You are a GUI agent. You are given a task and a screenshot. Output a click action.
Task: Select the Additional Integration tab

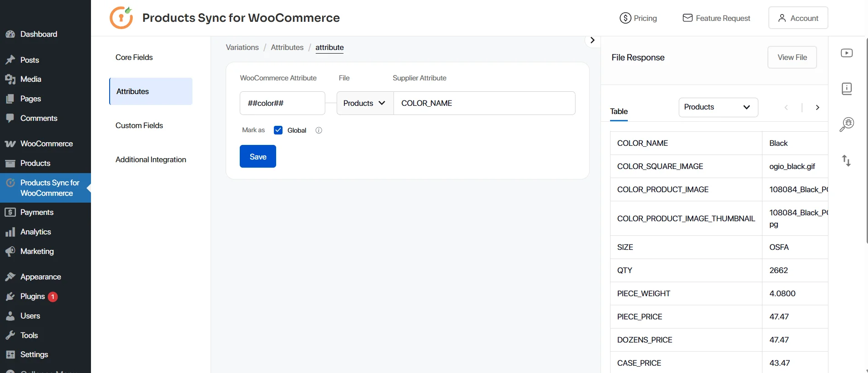pyautogui.click(x=151, y=159)
